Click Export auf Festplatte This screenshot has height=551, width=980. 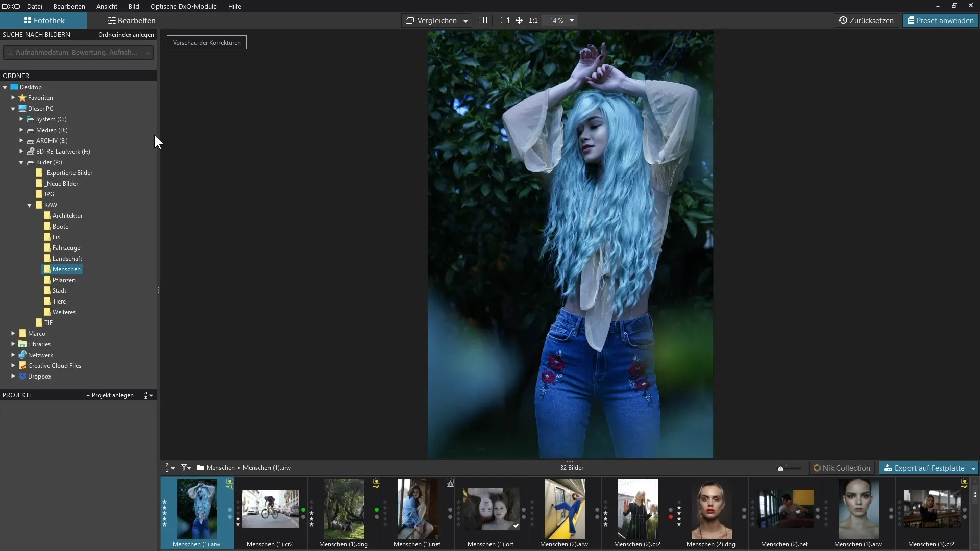tap(924, 468)
